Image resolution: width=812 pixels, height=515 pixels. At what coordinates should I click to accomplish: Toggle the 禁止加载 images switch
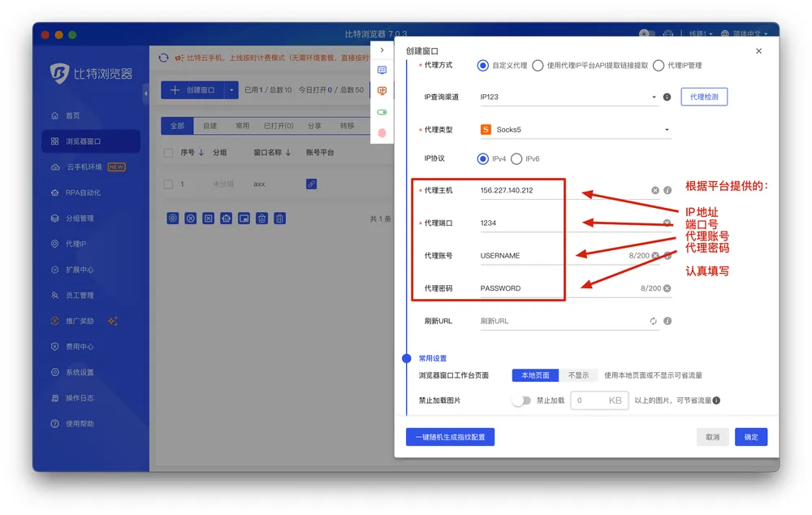coord(521,400)
